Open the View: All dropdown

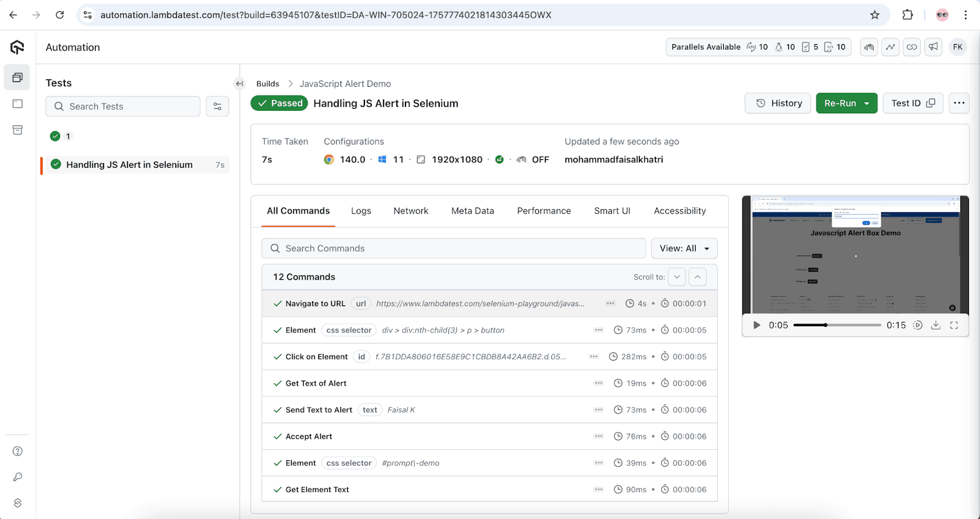[x=684, y=248]
